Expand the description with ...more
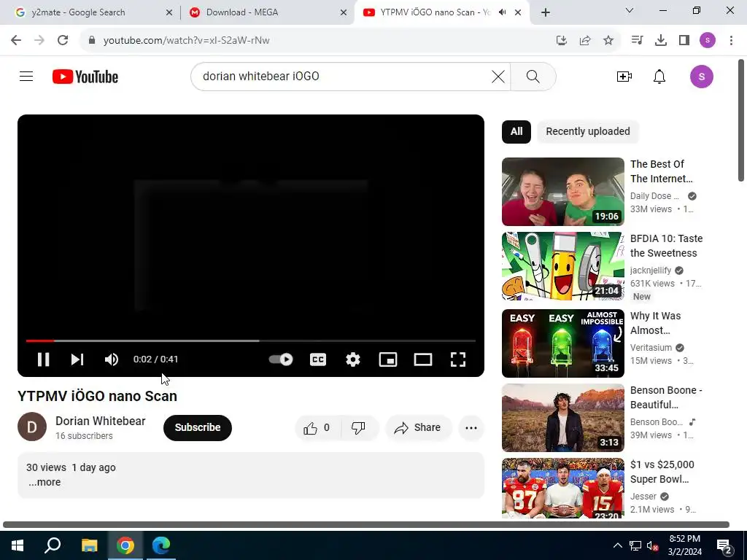 [x=44, y=482]
